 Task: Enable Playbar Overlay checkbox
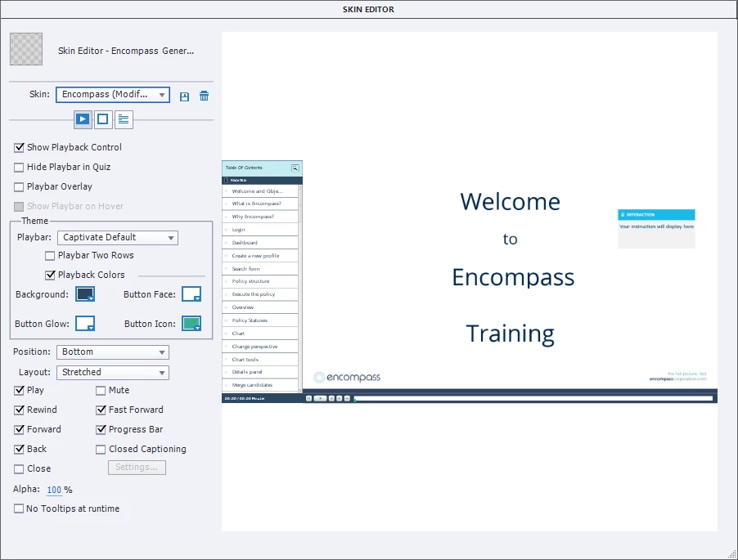pos(19,187)
